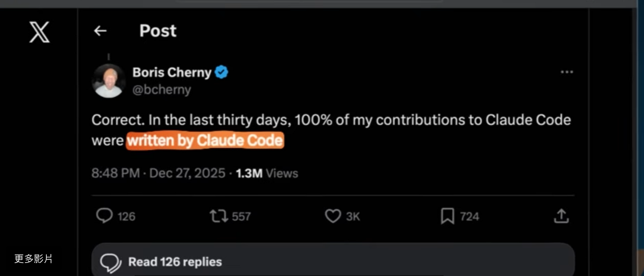Click the chat bubbles icon beside Read replies
The width and height of the screenshot is (644, 276).
110,263
